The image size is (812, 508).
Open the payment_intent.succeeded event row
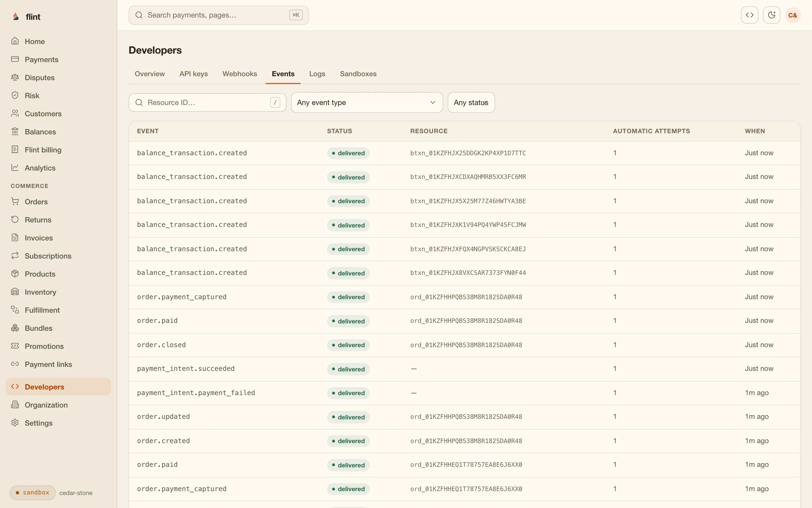pyautogui.click(x=464, y=369)
